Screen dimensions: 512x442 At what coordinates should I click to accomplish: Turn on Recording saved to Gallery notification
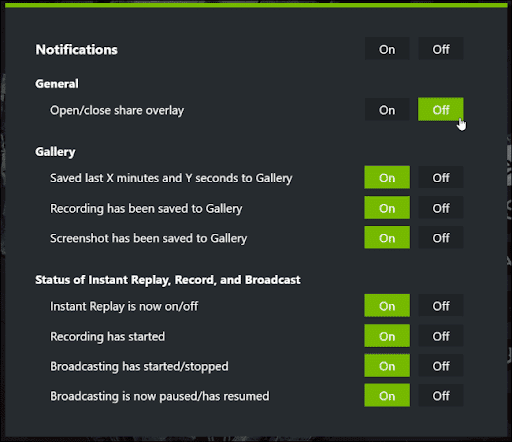point(387,208)
